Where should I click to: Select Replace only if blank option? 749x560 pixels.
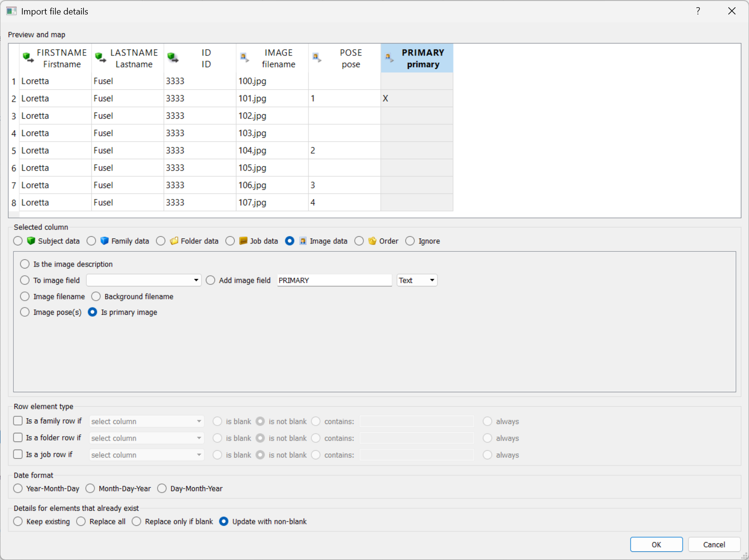136,521
